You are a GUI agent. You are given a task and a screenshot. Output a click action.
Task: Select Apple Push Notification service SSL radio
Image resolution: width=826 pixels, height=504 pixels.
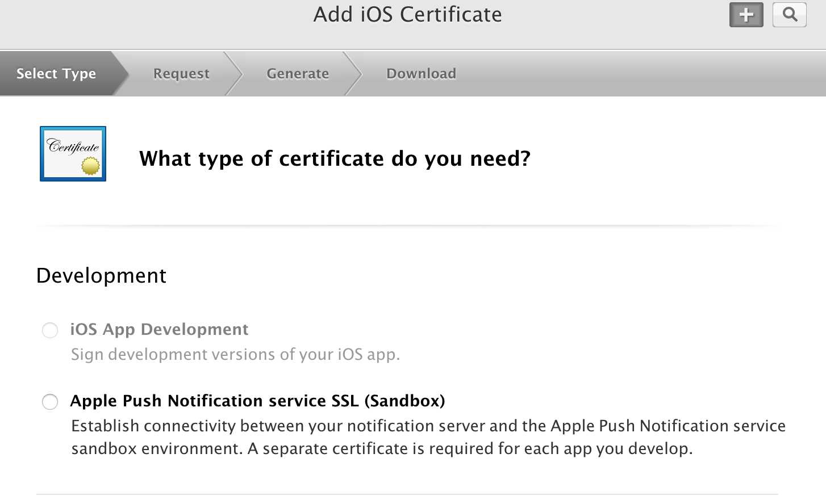tap(50, 401)
